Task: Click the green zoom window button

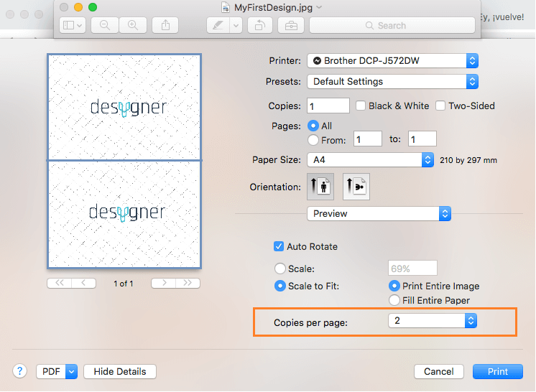Action: click(x=93, y=7)
